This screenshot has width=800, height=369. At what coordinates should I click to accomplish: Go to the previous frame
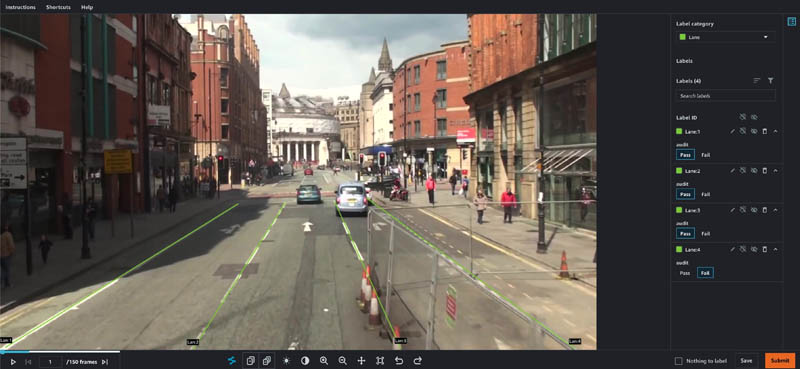pos(29,362)
